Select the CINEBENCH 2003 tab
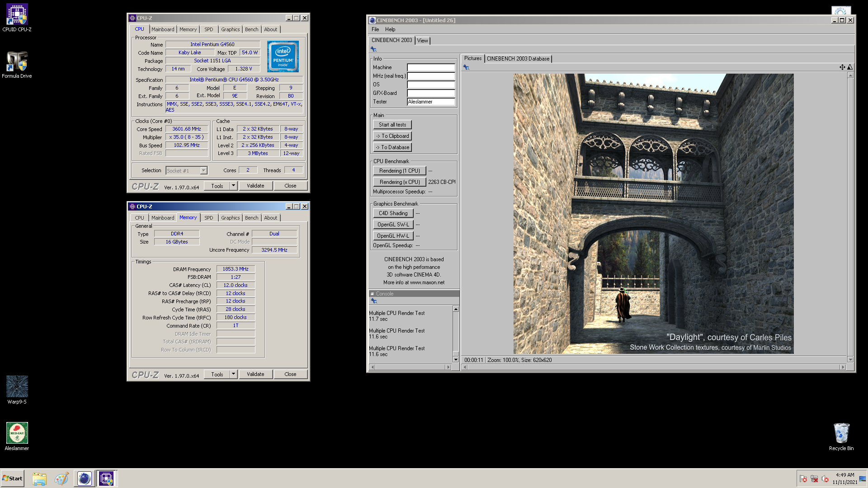868x488 pixels. (392, 40)
